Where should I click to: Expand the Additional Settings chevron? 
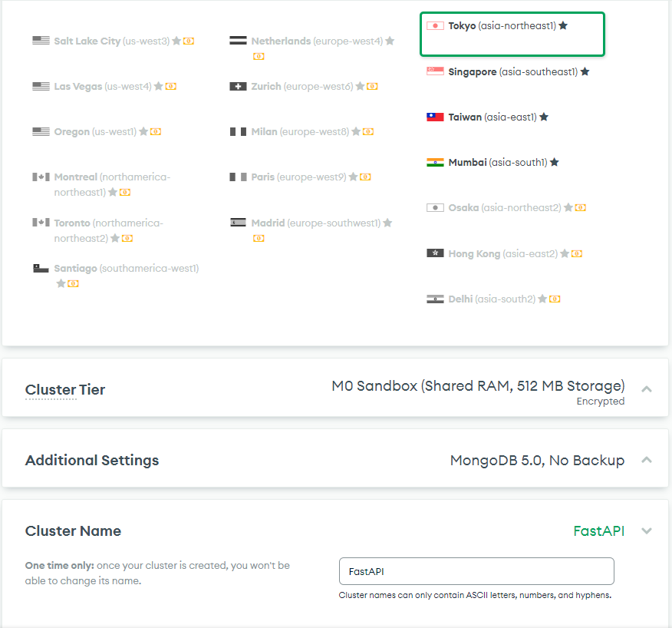click(x=646, y=460)
